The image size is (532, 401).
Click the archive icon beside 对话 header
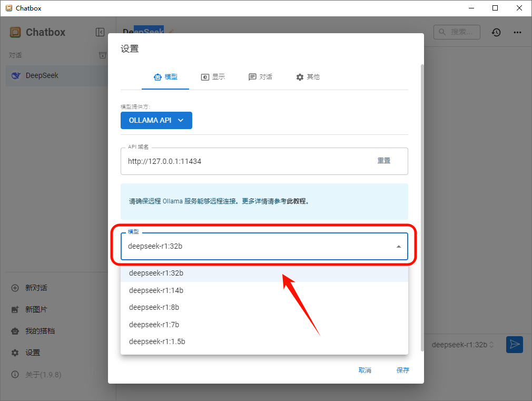(103, 55)
